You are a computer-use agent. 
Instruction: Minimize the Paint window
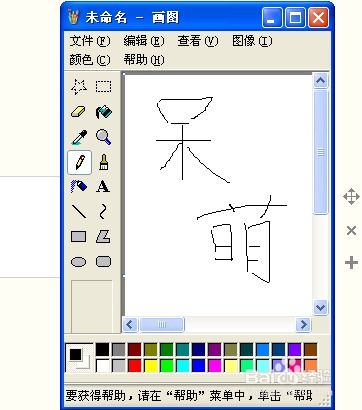coord(272,17)
